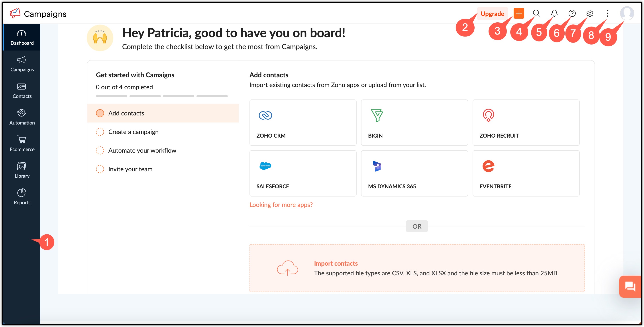Click the Reports sidebar icon
Image resolution: width=644 pixels, height=327 pixels.
click(x=21, y=197)
